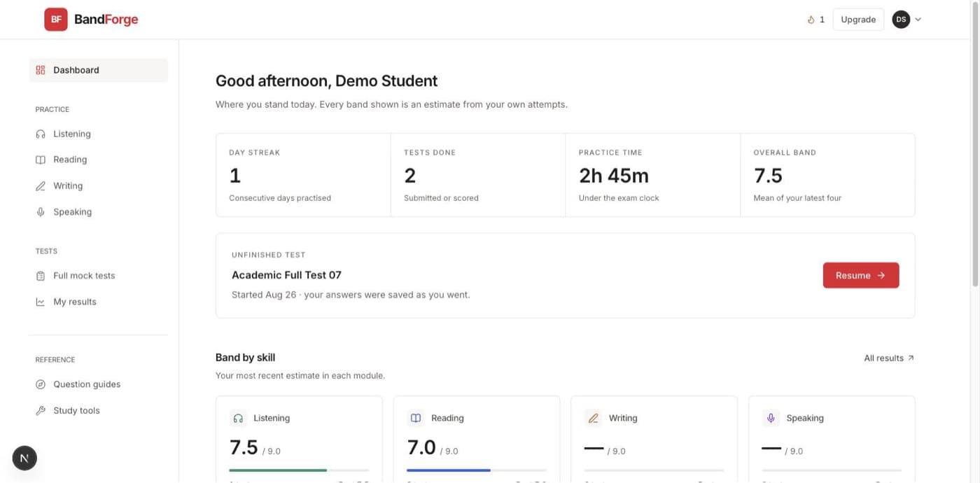Image resolution: width=980 pixels, height=483 pixels.
Task: Click the Good afternoon, Demo Student heading
Action: (326, 80)
